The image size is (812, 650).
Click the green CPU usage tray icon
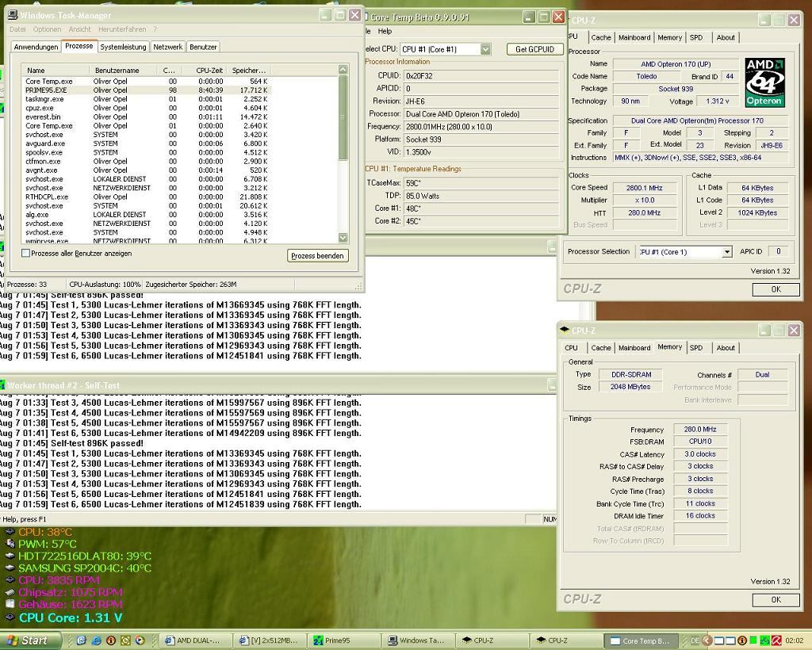tap(753, 640)
